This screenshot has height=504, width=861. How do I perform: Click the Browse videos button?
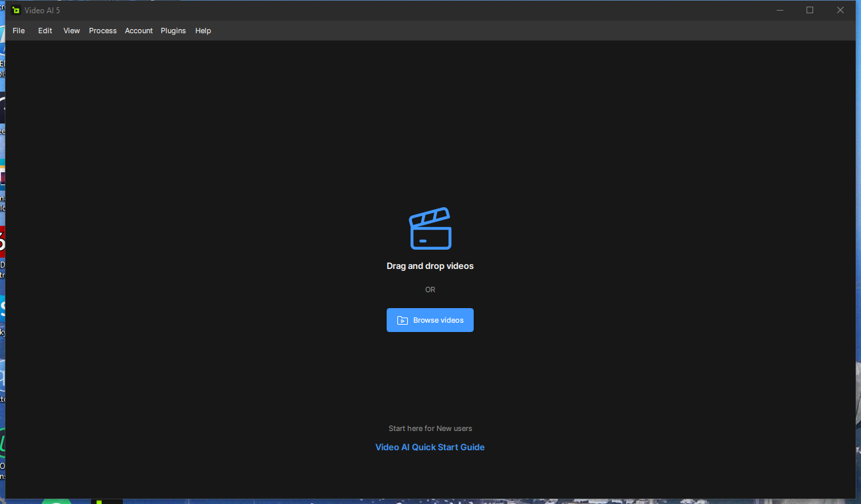click(430, 320)
